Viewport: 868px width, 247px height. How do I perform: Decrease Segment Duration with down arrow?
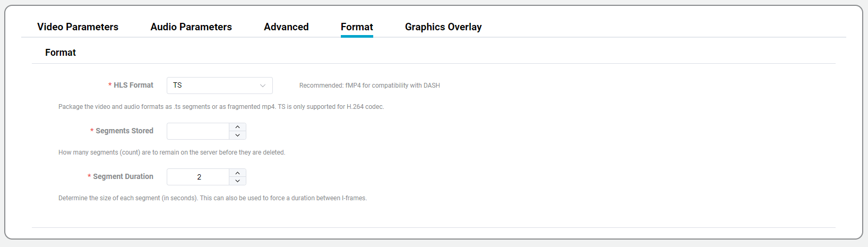238,181
